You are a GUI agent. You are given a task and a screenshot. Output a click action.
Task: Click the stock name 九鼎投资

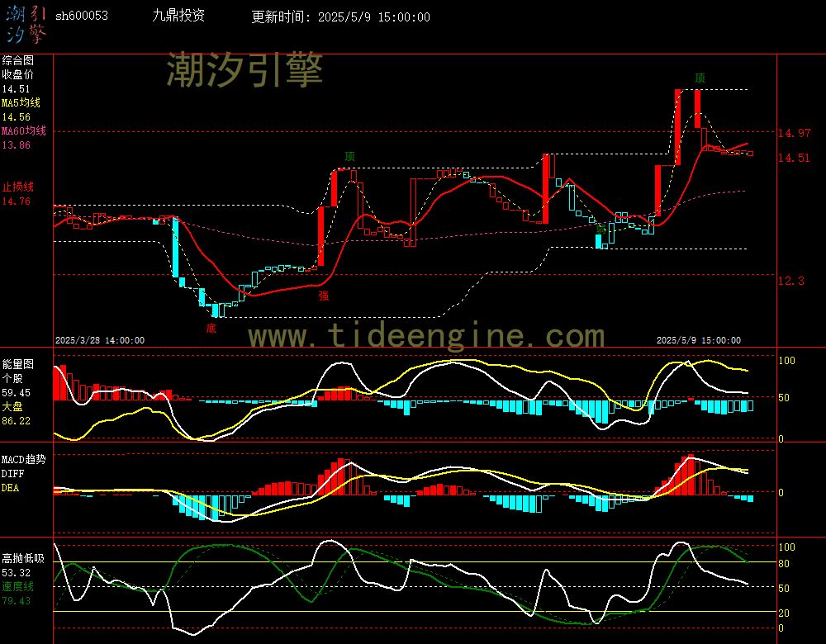tap(178, 16)
